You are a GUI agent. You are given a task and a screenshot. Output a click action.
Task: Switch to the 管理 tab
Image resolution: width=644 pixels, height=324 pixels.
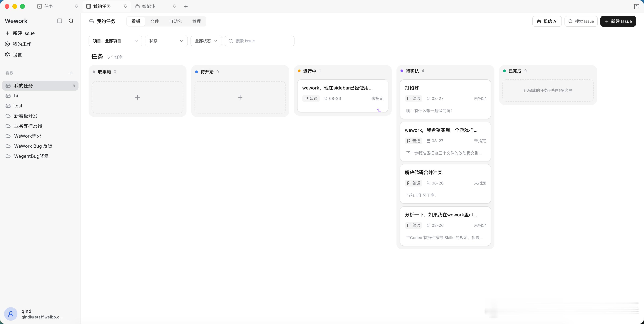(x=197, y=21)
